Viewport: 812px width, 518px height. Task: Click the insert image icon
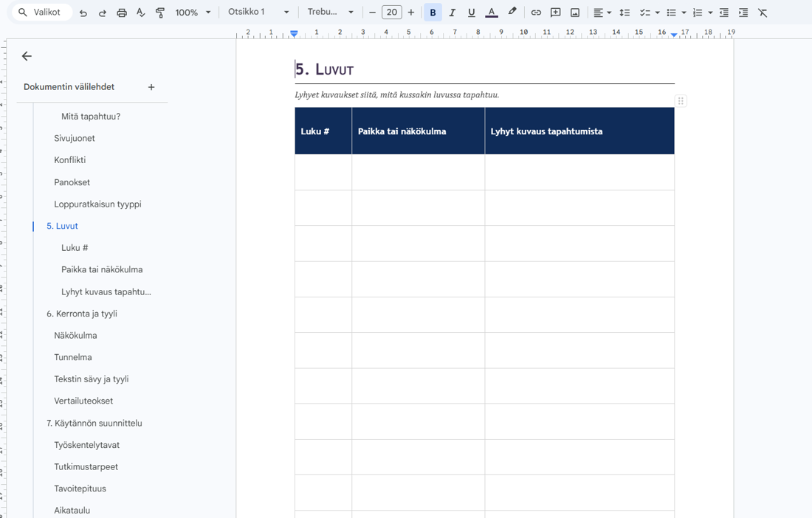point(575,13)
